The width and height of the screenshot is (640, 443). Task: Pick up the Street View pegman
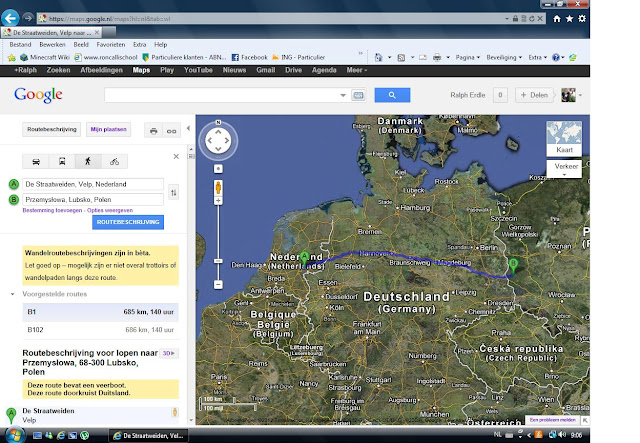pyautogui.click(x=218, y=187)
